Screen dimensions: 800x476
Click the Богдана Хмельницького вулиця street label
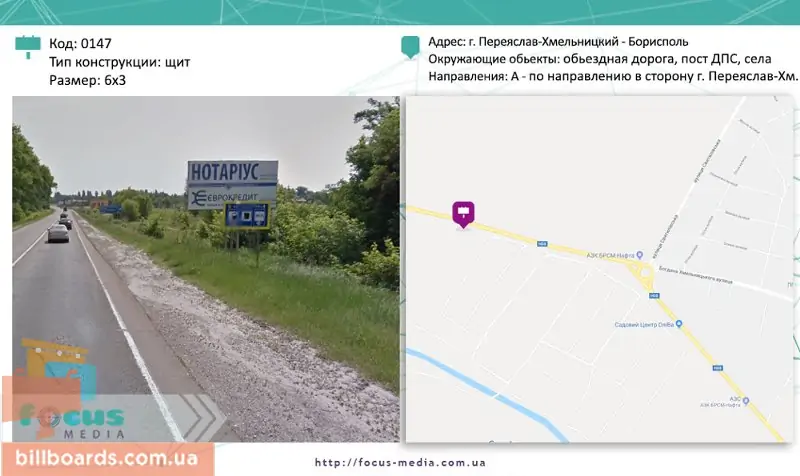(695, 275)
